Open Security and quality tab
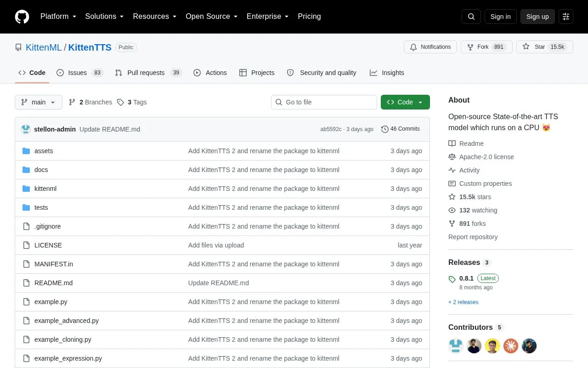Viewport: 588px width, 368px height. pos(322,73)
